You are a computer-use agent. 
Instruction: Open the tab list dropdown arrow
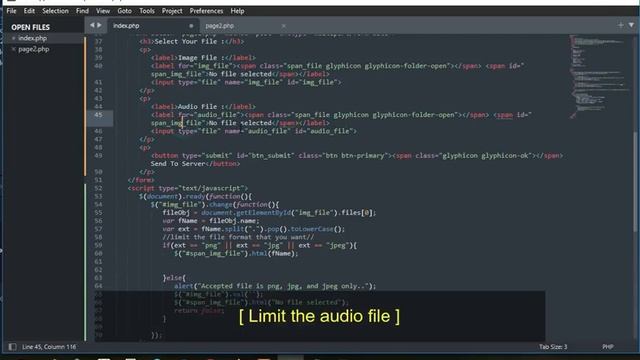[x=631, y=25]
